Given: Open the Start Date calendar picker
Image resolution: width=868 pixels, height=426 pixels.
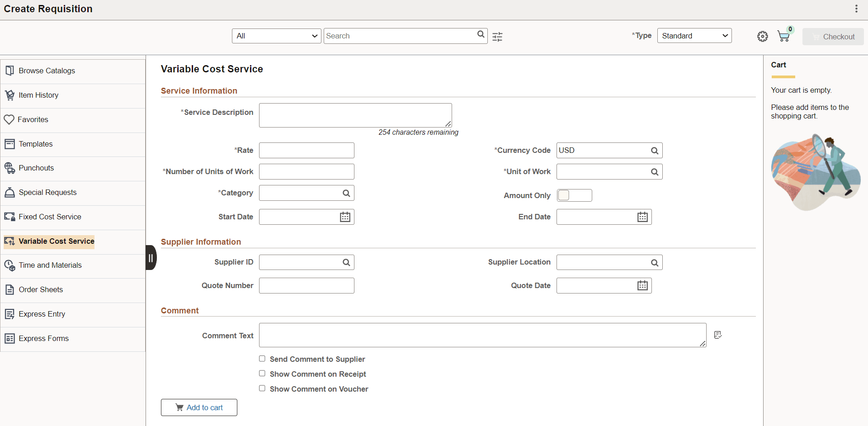Looking at the screenshot, I should (345, 217).
